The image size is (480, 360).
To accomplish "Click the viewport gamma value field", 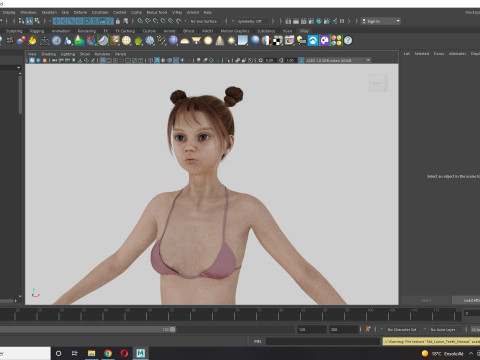I will pos(290,60).
